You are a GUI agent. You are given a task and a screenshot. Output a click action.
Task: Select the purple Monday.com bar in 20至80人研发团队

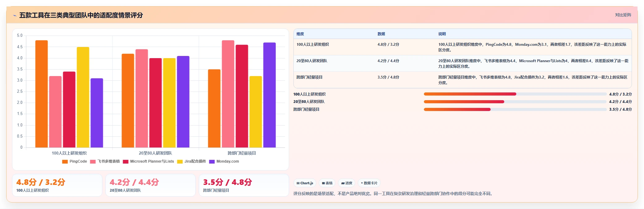(x=183, y=102)
